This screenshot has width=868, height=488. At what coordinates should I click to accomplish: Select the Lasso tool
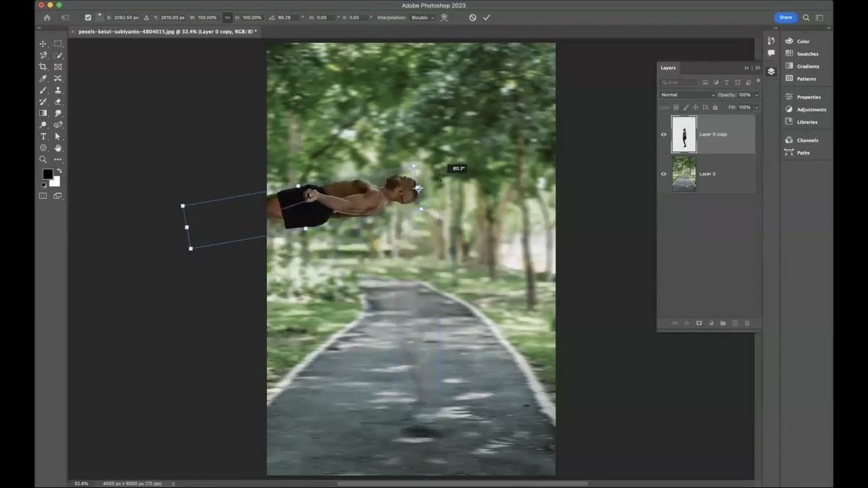pos(43,55)
